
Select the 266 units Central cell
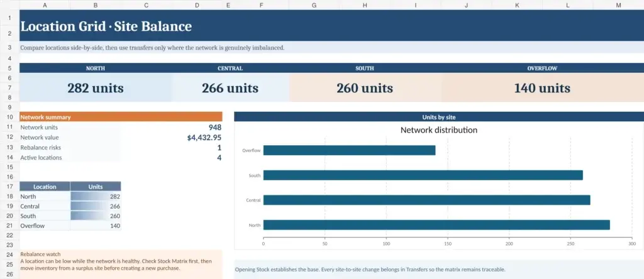[x=230, y=88]
